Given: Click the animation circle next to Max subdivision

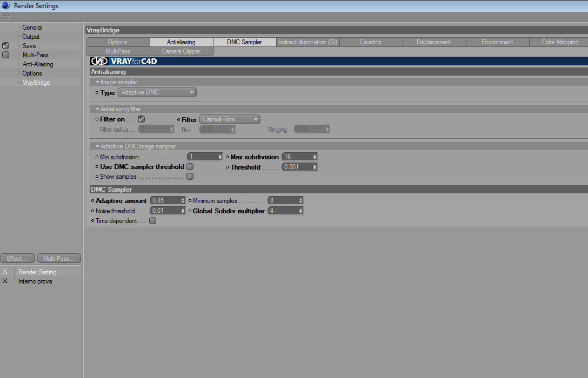Looking at the screenshot, I should coord(227,157).
